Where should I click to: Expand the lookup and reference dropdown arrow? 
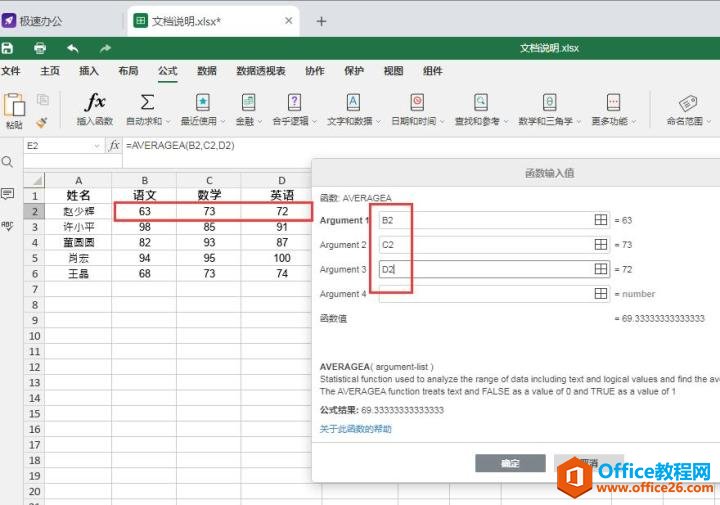[x=506, y=122]
